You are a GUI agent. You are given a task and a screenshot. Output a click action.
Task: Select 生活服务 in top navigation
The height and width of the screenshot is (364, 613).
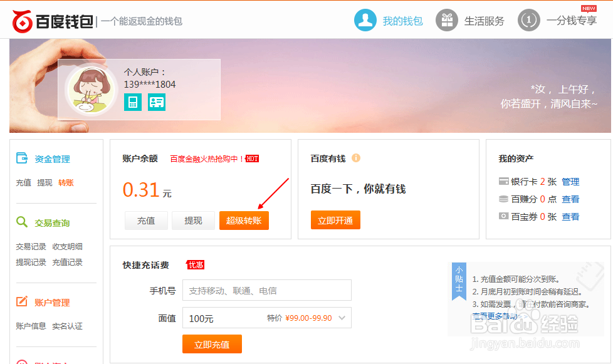click(x=485, y=21)
